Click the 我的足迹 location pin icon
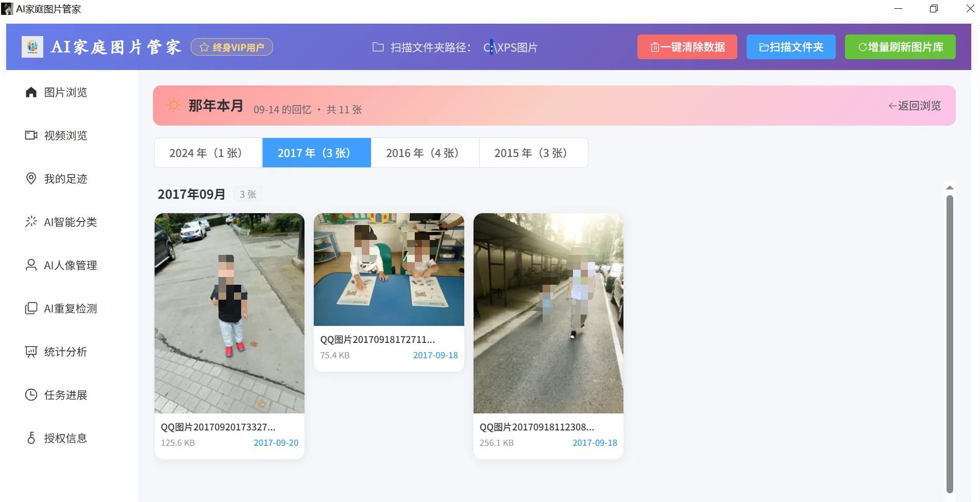 click(31, 179)
